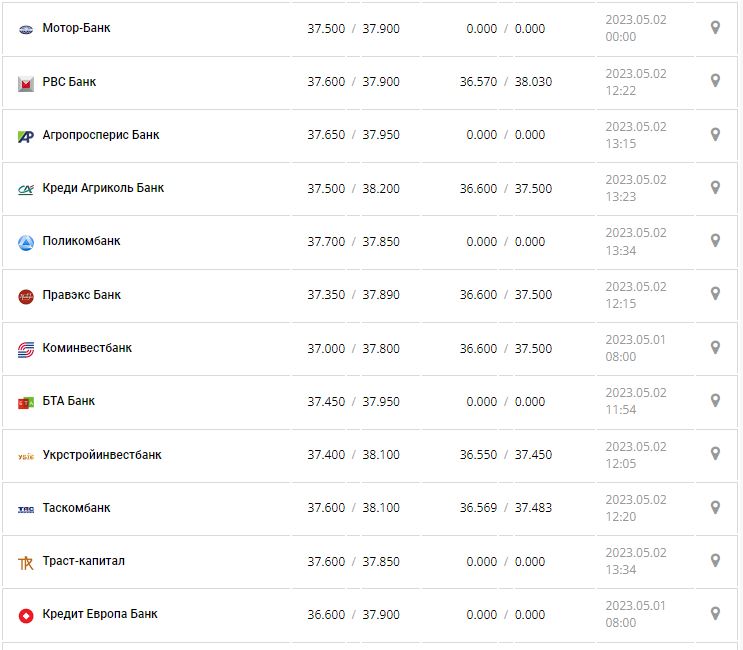743x650 pixels.
Task: Open the Поликомбанк map pin
Action: pyautogui.click(x=715, y=240)
